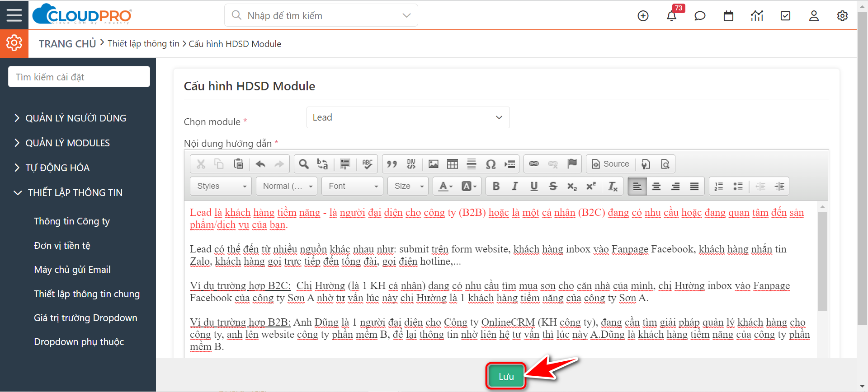Create a DIV container

tap(411, 164)
